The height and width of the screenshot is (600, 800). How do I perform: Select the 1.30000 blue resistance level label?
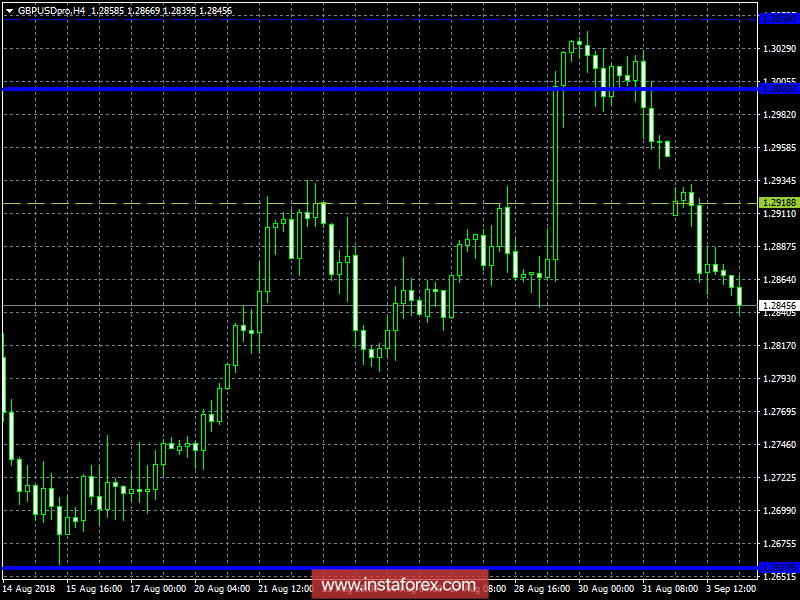coord(779,89)
